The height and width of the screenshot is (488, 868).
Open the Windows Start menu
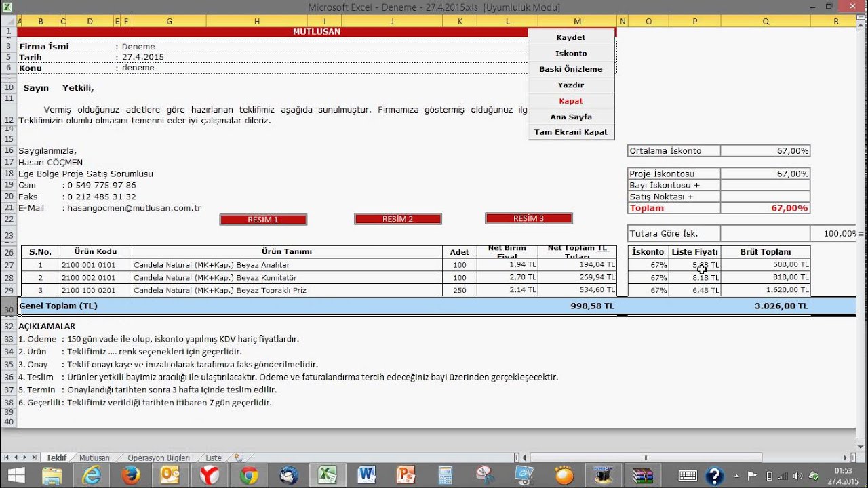point(16,476)
